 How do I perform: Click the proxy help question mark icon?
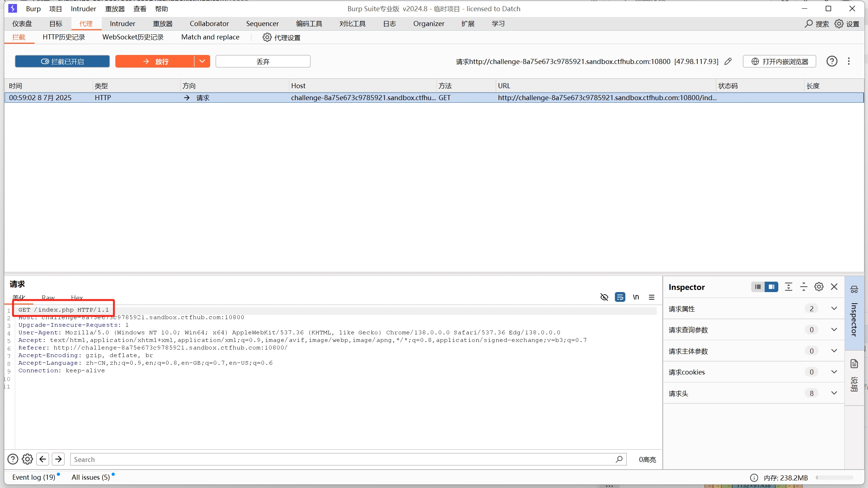click(832, 61)
